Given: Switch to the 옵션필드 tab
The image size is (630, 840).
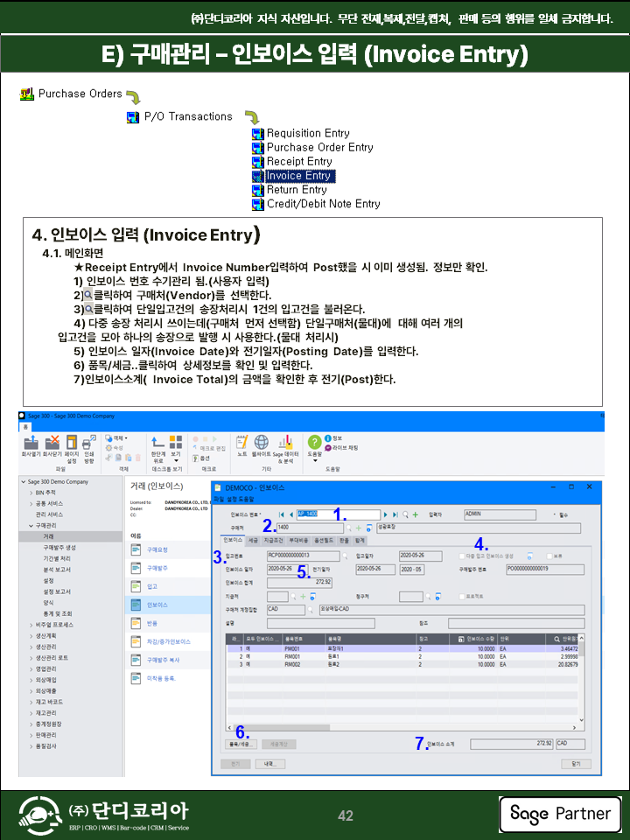Looking at the screenshot, I should point(324,541).
